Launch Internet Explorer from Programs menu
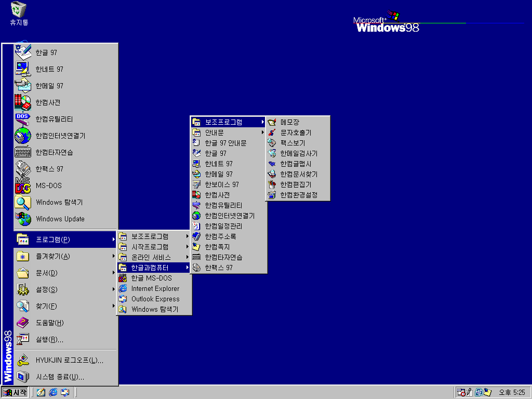Image resolution: width=532 pixels, height=399 pixels. click(x=154, y=288)
